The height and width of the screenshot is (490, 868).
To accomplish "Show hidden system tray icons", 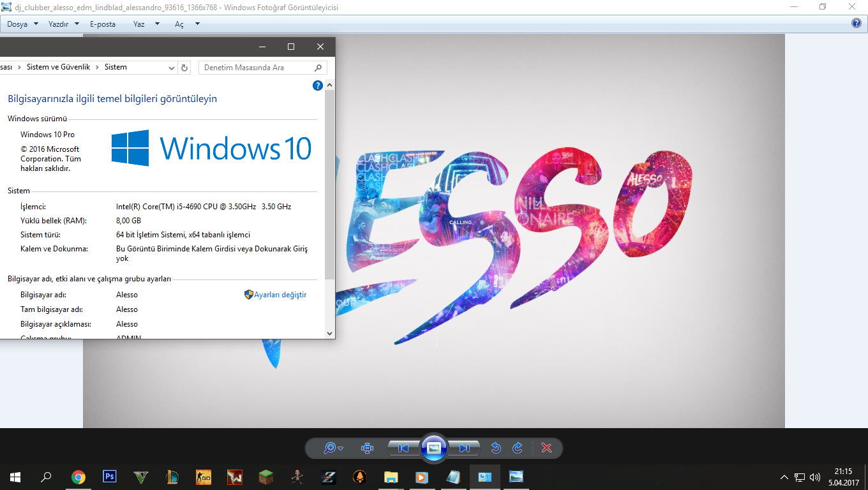I will pyautogui.click(x=784, y=477).
